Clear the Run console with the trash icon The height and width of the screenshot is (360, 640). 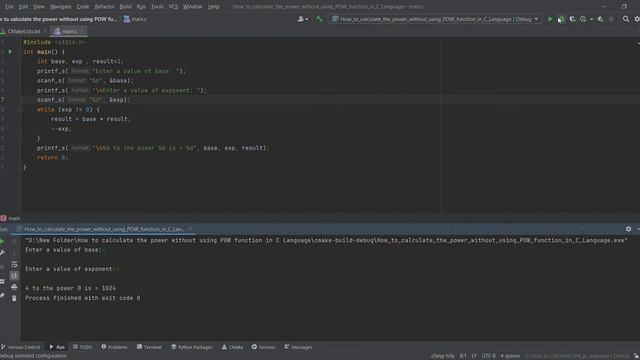click(14, 299)
